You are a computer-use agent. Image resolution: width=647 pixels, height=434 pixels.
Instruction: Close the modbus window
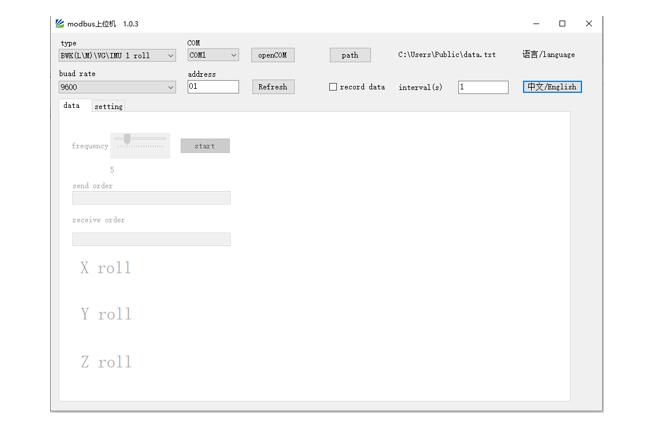588,23
